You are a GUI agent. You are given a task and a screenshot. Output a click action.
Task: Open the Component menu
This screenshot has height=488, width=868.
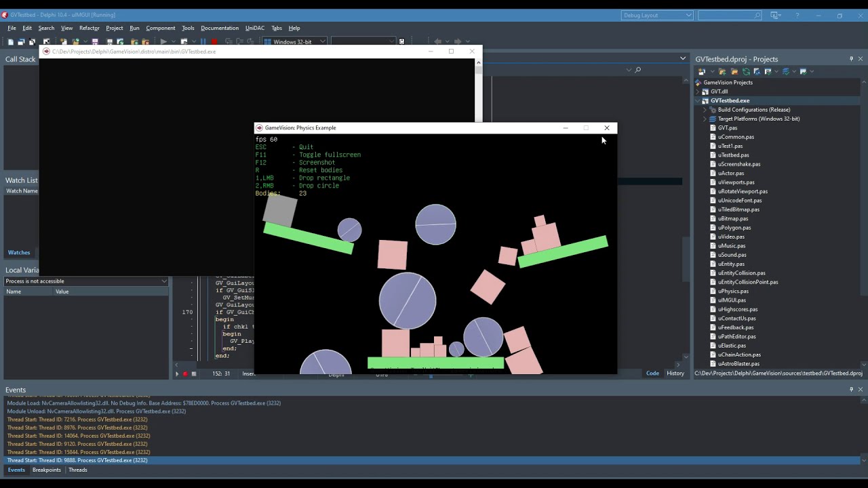(x=161, y=28)
